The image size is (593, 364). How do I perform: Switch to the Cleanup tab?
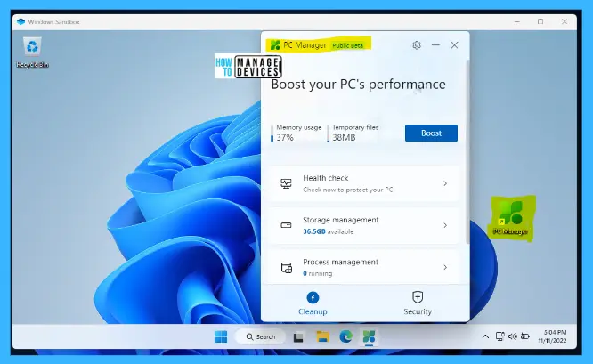pyautogui.click(x=313, y=303)
